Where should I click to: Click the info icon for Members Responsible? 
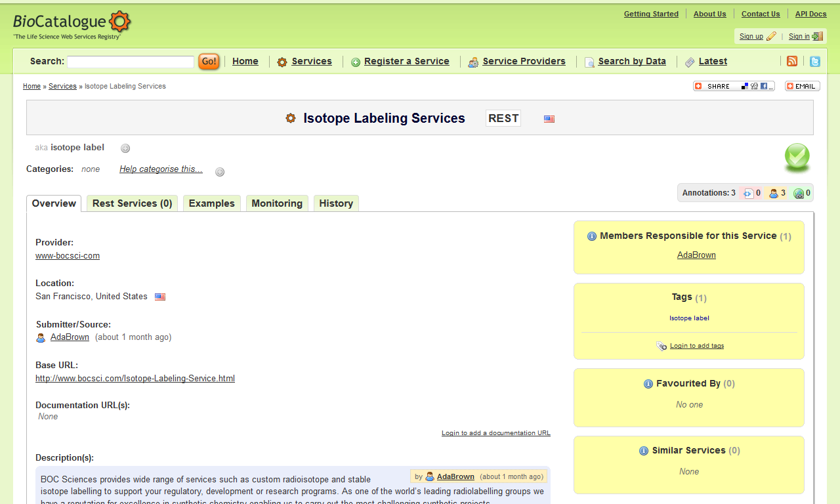tap(592, 236)
